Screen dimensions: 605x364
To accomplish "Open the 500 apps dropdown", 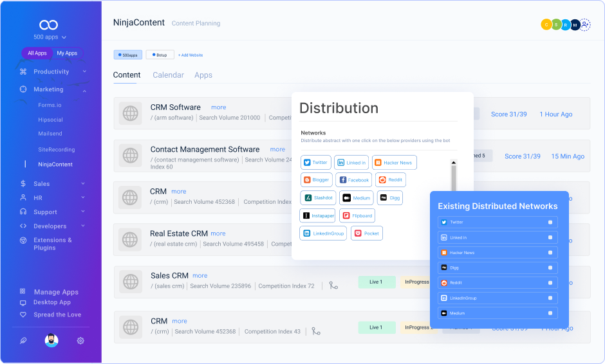I will [x=50, y=37].
